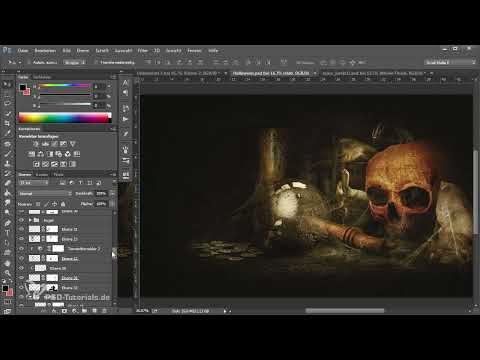Hide the Tonwertkorrektur 2 adjustment layer
Viewport: 480px width, 360px height.
tap(22, 249)
